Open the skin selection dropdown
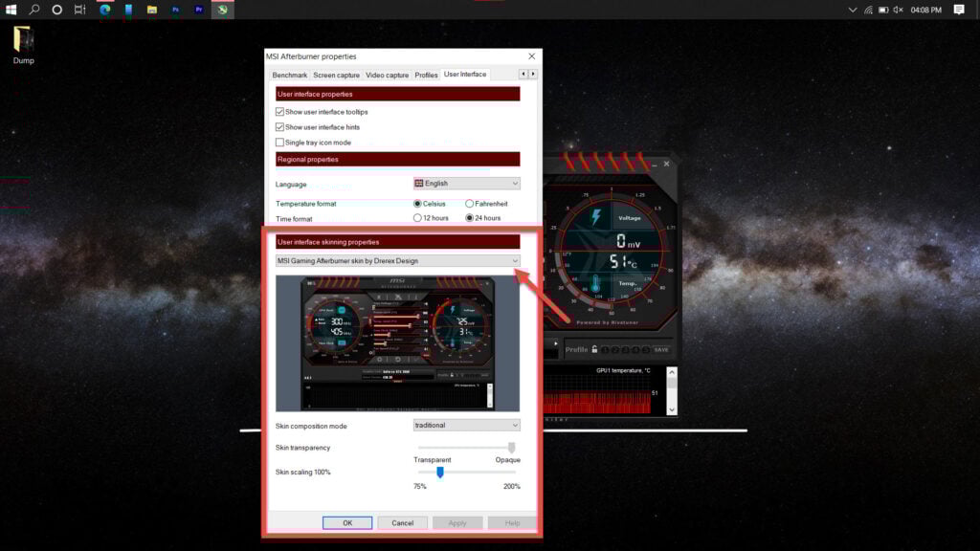Image resolution: width=980 pixels, height=551 pixels. [397, 260]
